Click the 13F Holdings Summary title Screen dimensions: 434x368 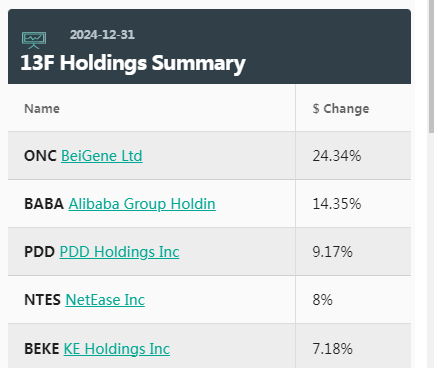point(133,63)
